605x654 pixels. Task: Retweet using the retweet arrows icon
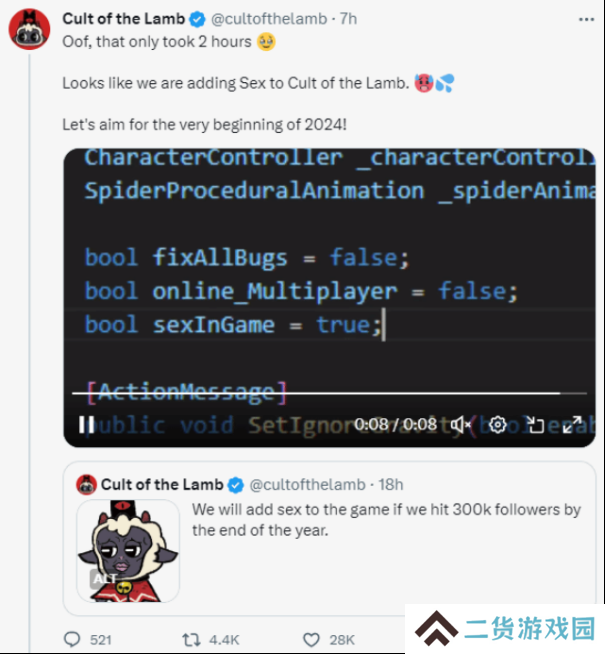pyautogui.click(x=191, y=639)
